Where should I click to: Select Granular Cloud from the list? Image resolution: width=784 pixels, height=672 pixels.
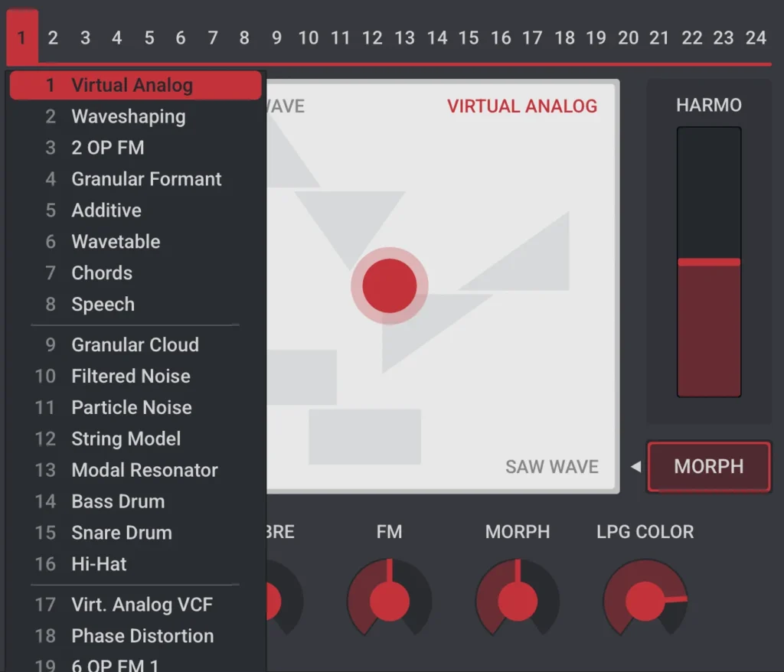click(136, 344)
